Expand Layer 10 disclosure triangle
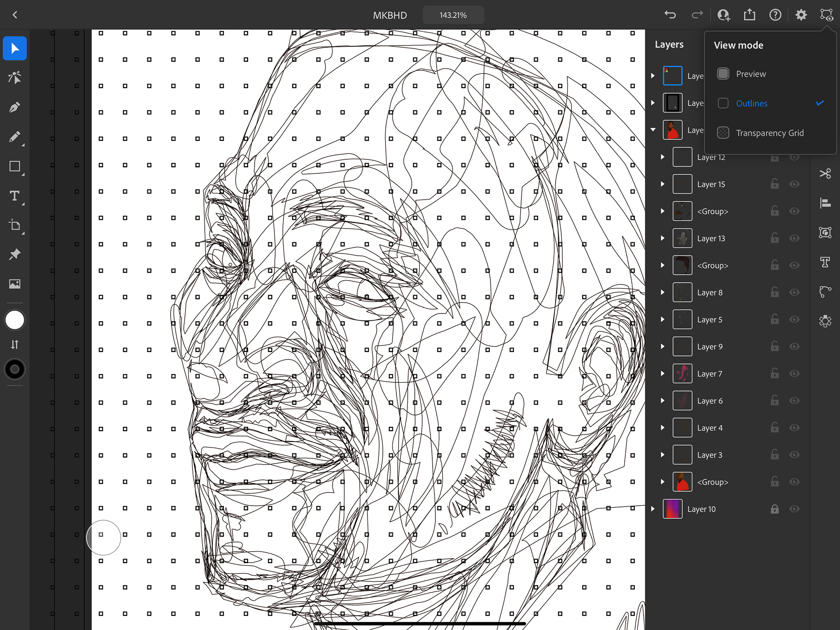 pyautogui.click(x=653, y=509)
